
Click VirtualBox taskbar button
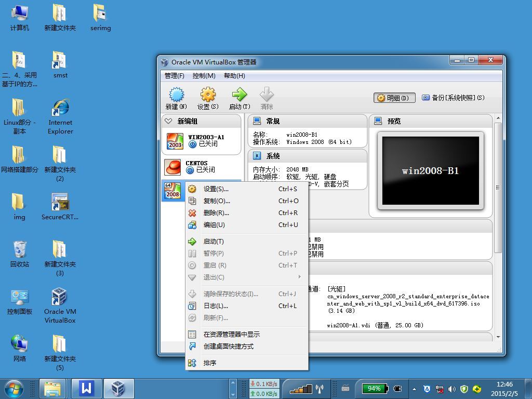(x=118, y=389)
